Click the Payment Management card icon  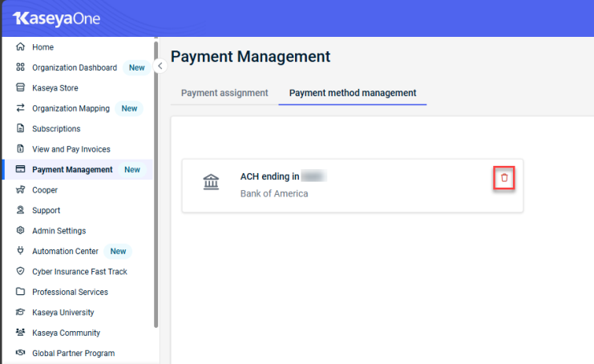pyautogui.click(x=21, y=169)
